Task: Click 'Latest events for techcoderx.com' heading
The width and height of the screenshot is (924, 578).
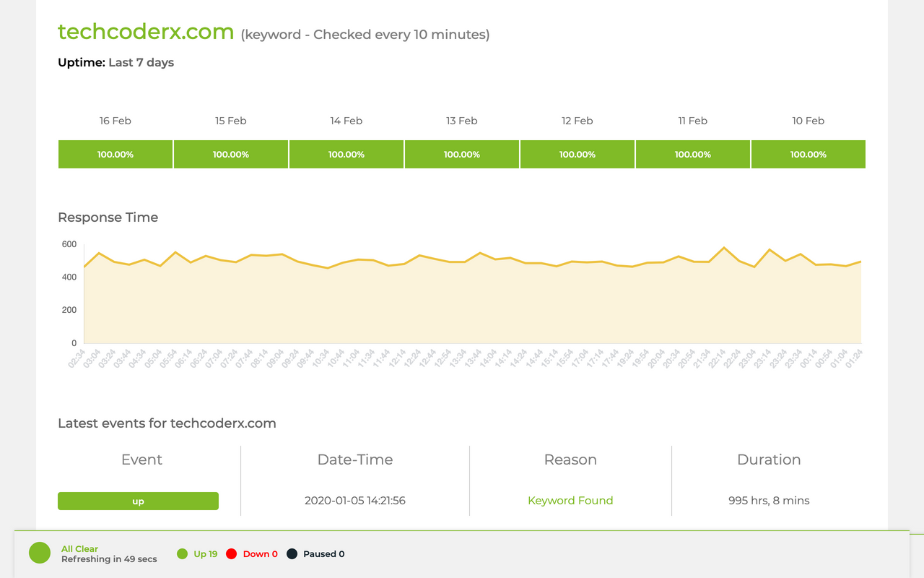Action: click(167, 423)
